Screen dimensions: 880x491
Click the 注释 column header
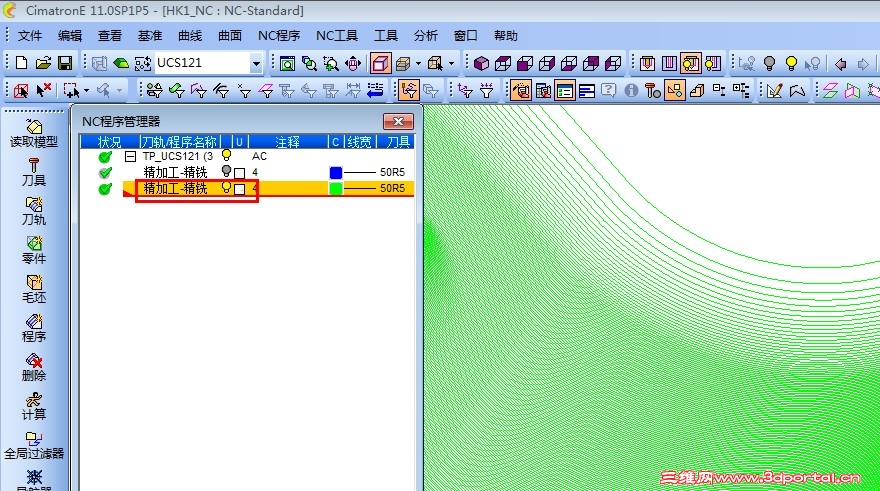click(x=287, y=142)
